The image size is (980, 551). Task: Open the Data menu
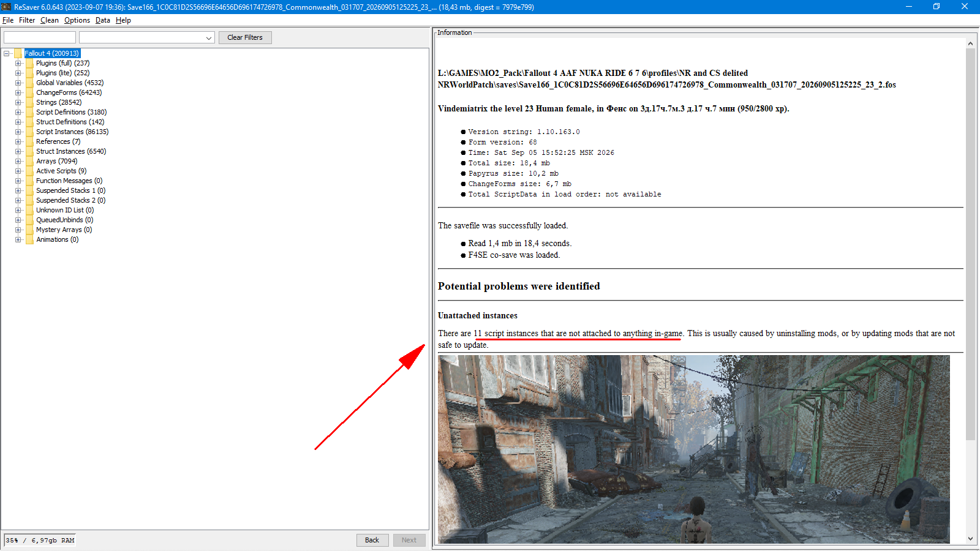(103, 20)
